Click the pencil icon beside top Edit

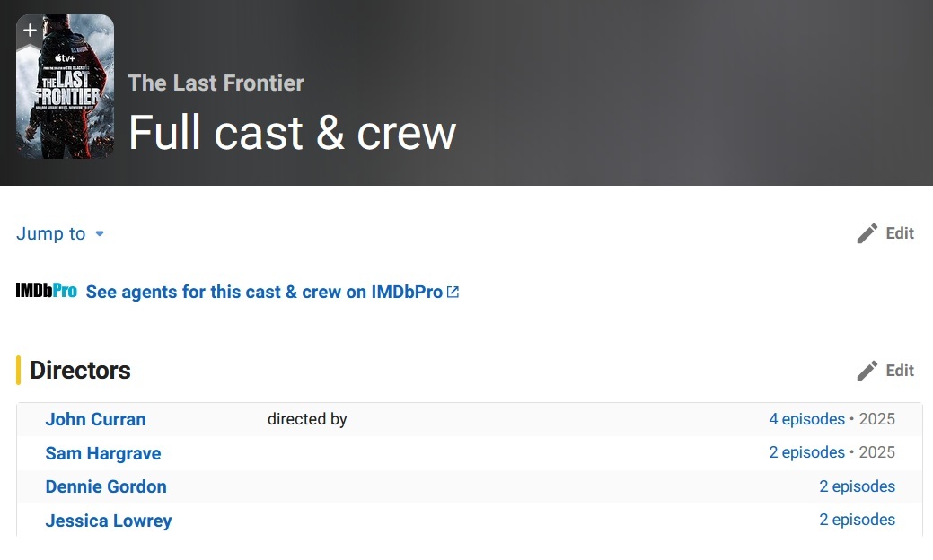pos(867,233)
